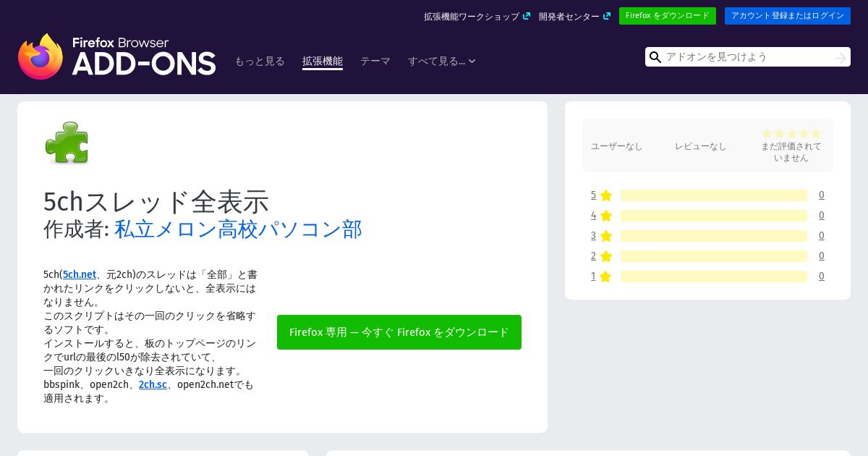Click the star icon in 5-star row

tap(606, 195)
